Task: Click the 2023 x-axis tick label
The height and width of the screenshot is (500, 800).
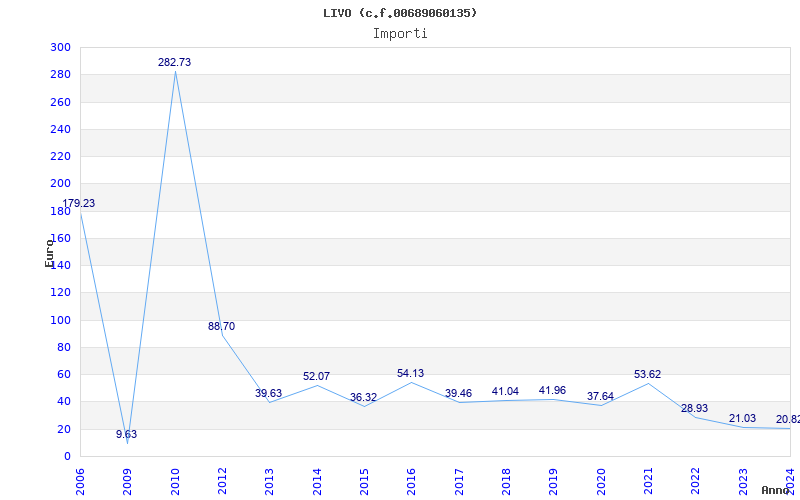Action: [743, 482]
